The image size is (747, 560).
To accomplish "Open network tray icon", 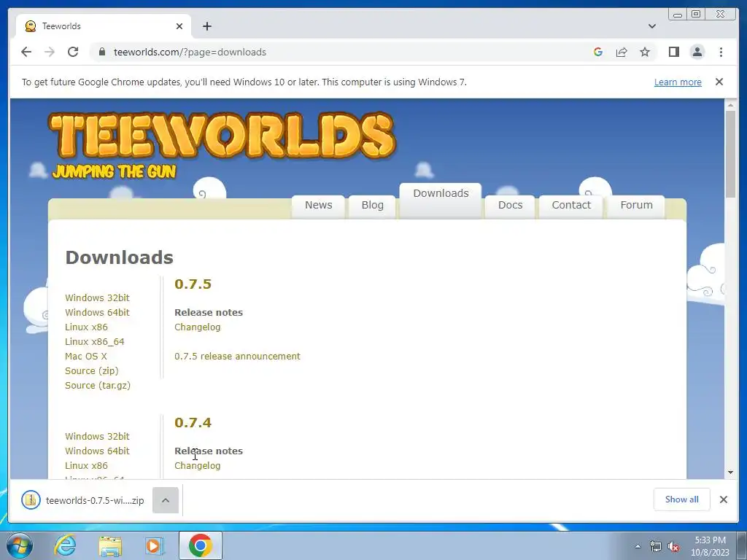I will coord(656,546).
